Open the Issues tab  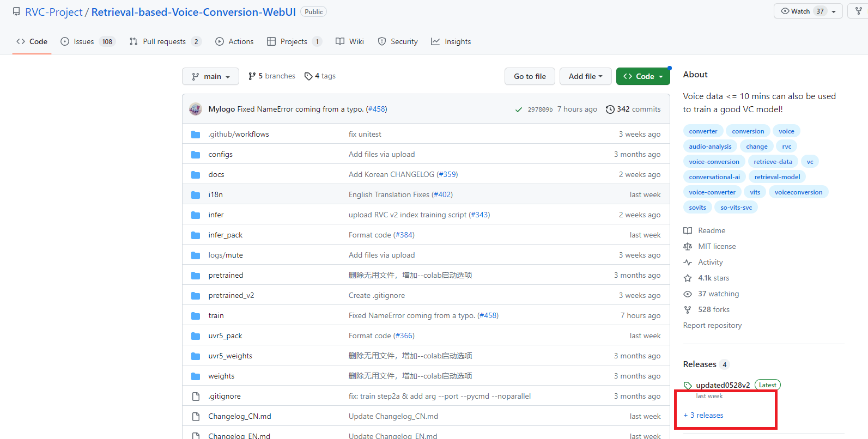88,41
